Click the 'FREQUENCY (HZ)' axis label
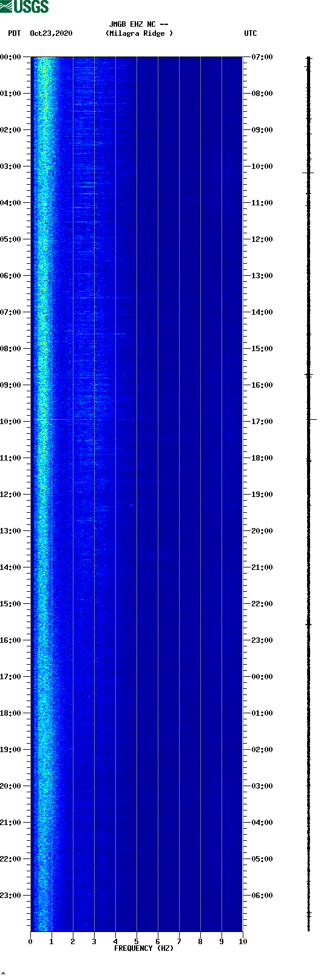 tap(144, 948)
